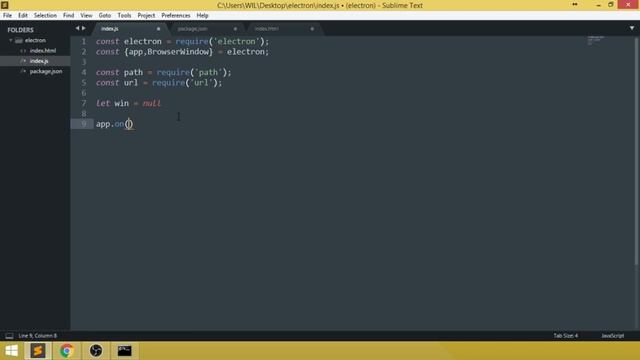Screen dimensions: 640x360
Task: Click the FOLDERS sidebar heading
Action: 20,30
